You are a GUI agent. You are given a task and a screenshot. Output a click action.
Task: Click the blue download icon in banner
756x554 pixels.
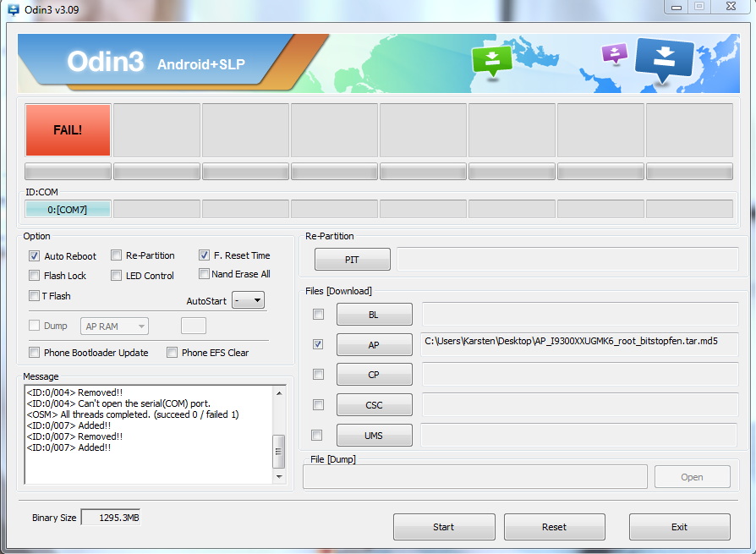point(665,60)
